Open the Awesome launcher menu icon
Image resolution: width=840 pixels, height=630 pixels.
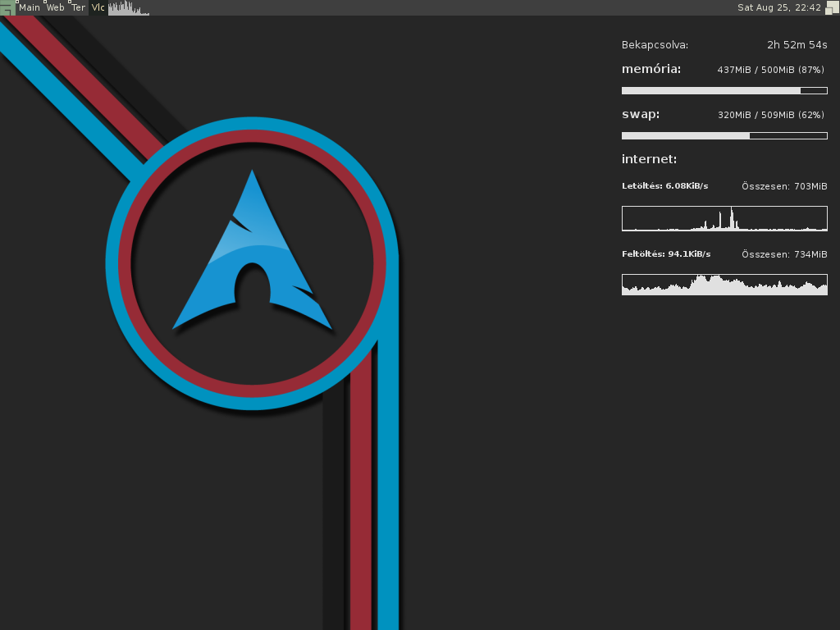7,7
